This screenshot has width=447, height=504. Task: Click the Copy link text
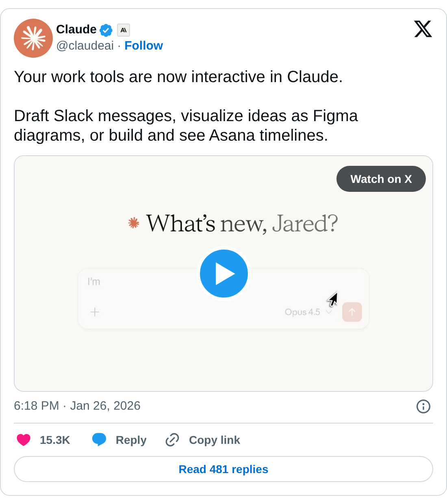[x=215, y=440]
